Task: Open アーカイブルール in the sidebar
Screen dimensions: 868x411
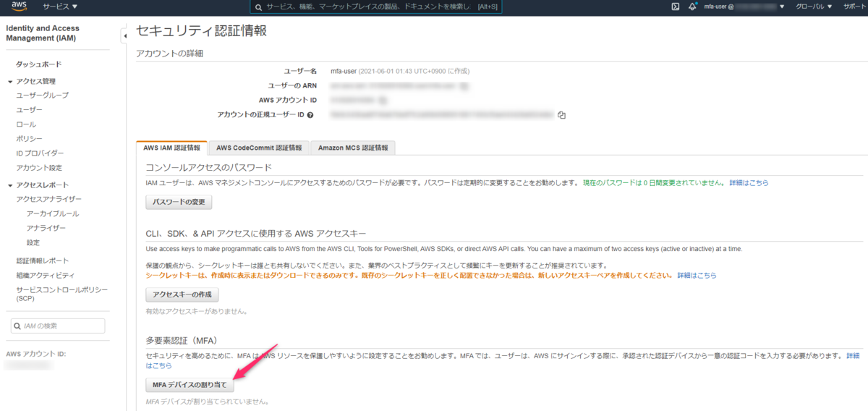Action: pyautogui.click(x=53, y=213)
